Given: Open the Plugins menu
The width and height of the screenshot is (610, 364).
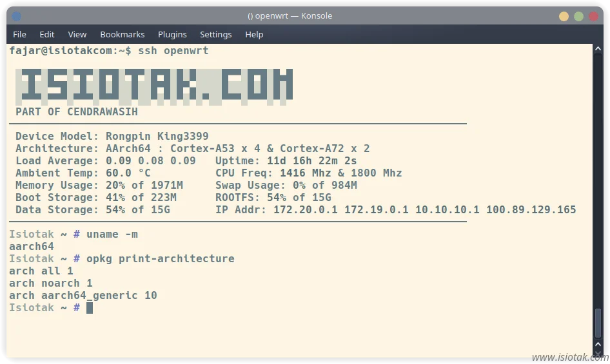Looking at the screenshot, I should [172, 34].
